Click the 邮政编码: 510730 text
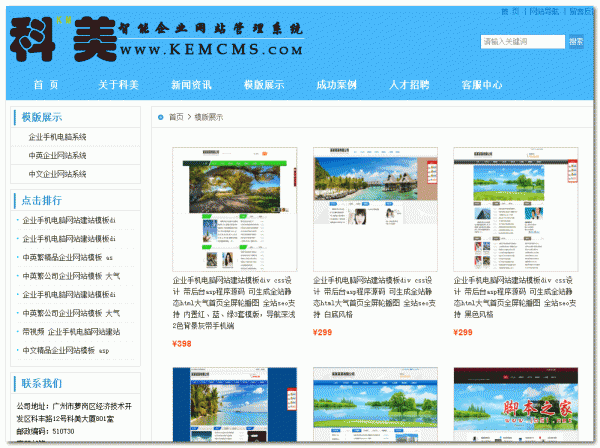 click(45, 431)
